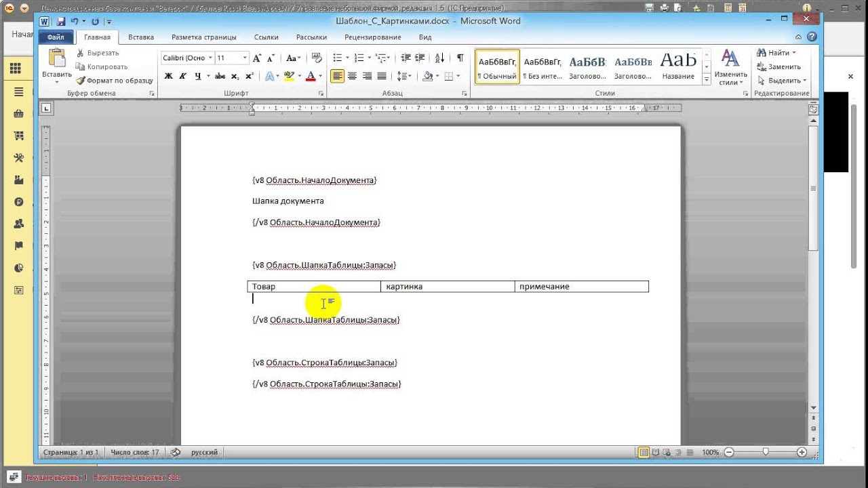Click the русский language indicator
The width and height of the screenshot is (868, 488).
pyautogui.click(x=204, y=452)
